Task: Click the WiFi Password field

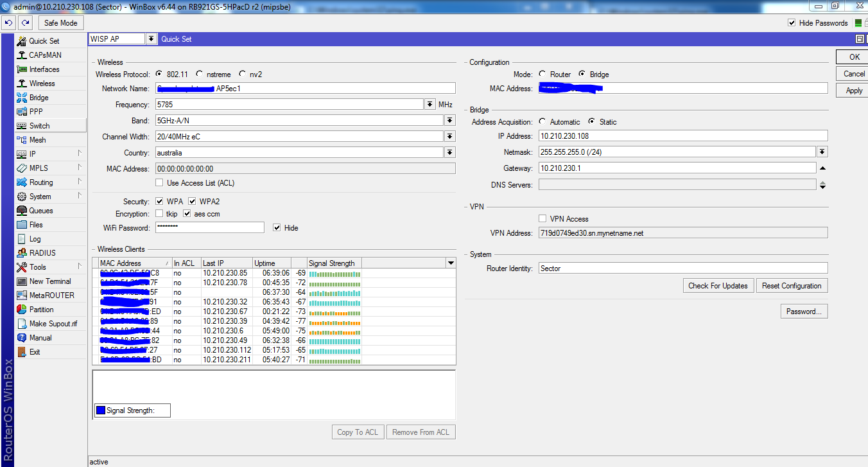Action: [x=209, y=227]
